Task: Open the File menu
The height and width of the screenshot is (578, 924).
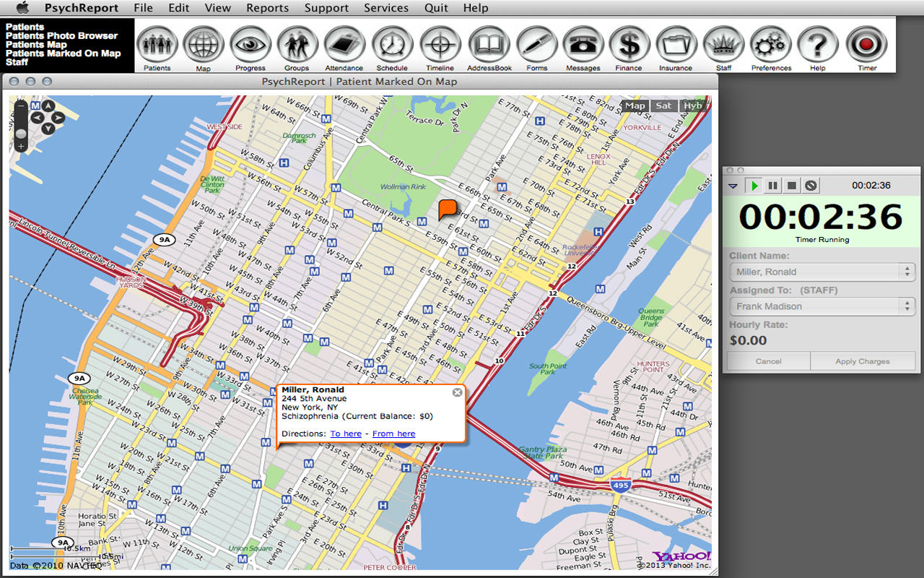Action: 144,8
